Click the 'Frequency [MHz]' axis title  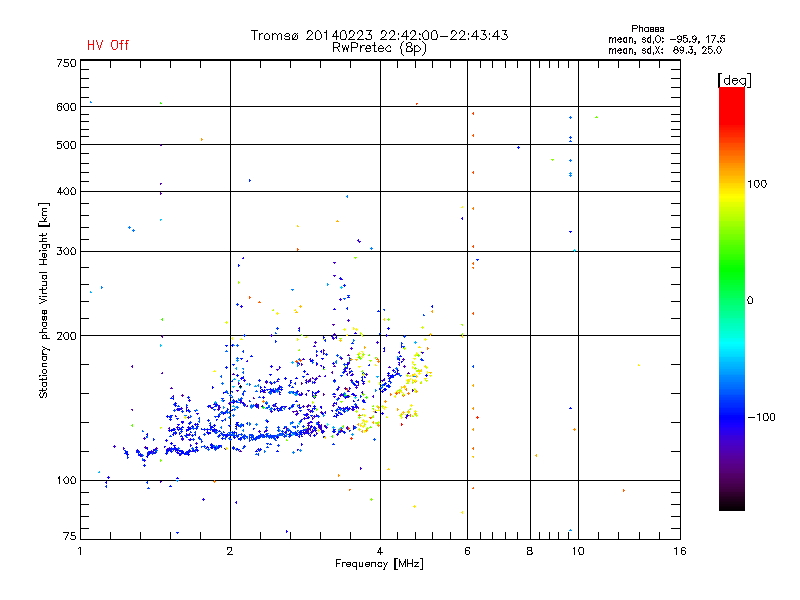(379, 564)
